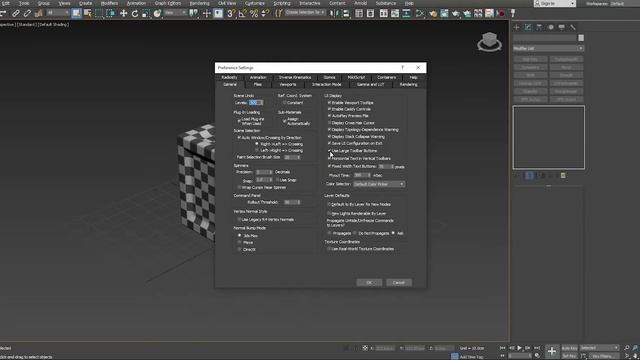Toggle the 3D Snaps icon

[231, 13]
